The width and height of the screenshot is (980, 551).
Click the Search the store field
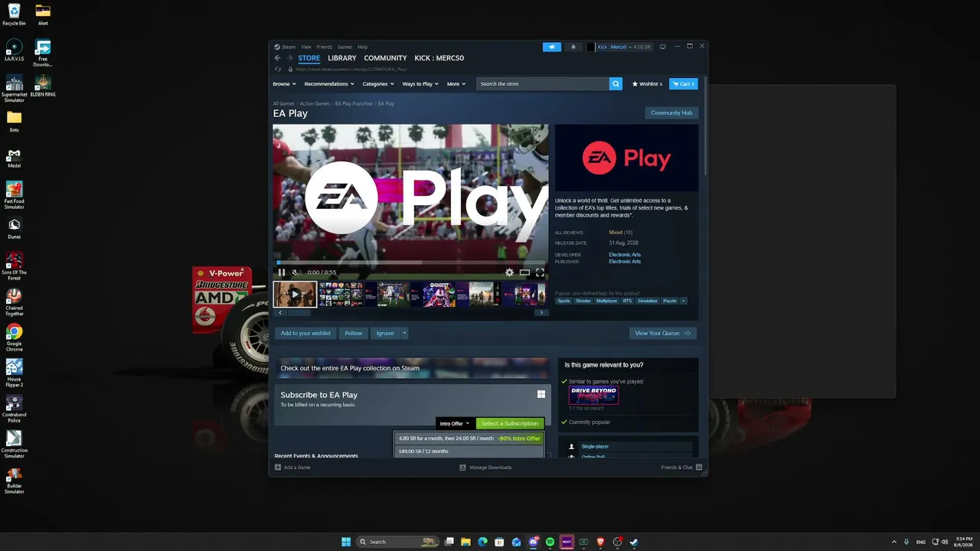(x=543, y=84)
